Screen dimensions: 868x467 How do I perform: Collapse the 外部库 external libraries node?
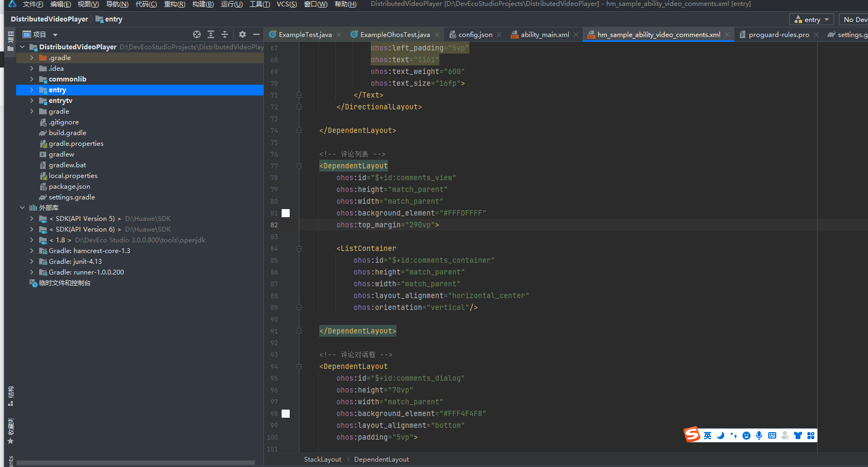(x=22, y=207)
